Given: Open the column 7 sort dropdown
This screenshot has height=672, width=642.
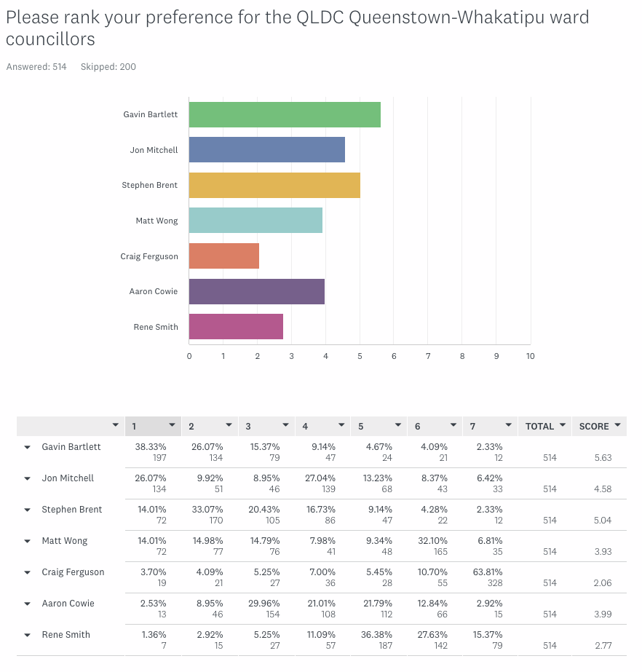Looking at the screenshot, I should (x=507, y=426).
